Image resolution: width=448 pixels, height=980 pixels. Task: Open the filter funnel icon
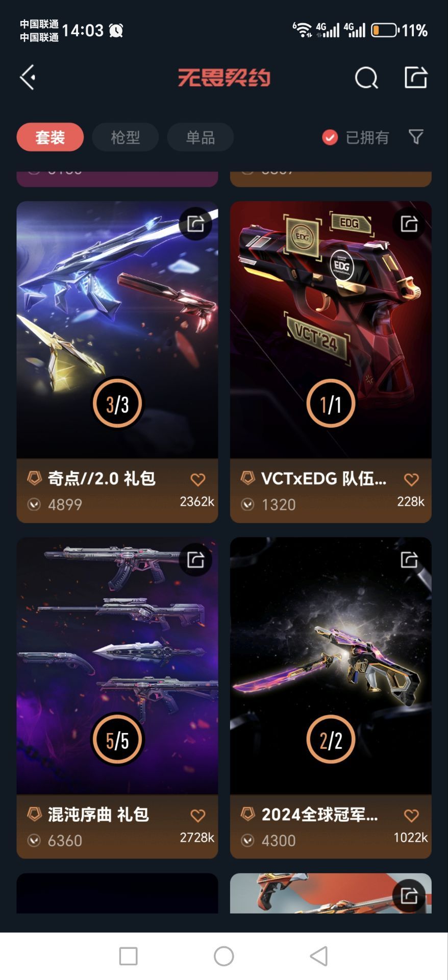pos(416,137)
